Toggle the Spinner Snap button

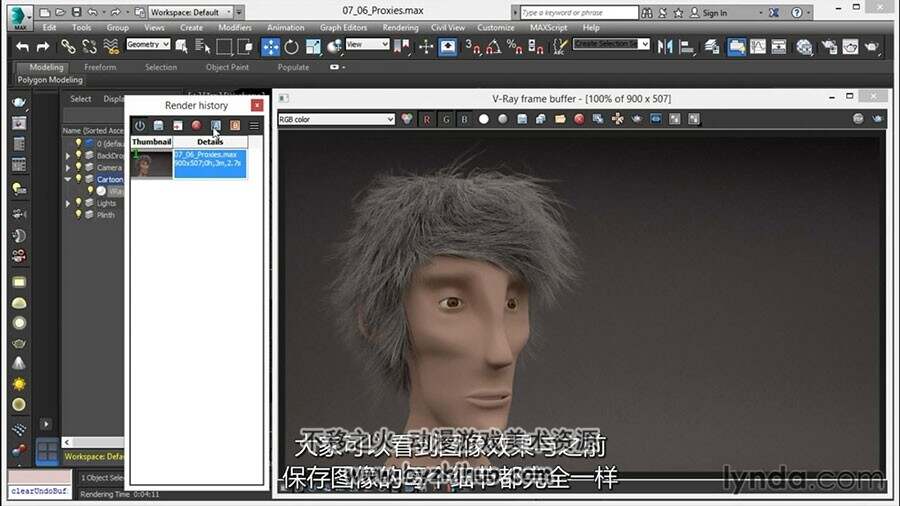536,46
